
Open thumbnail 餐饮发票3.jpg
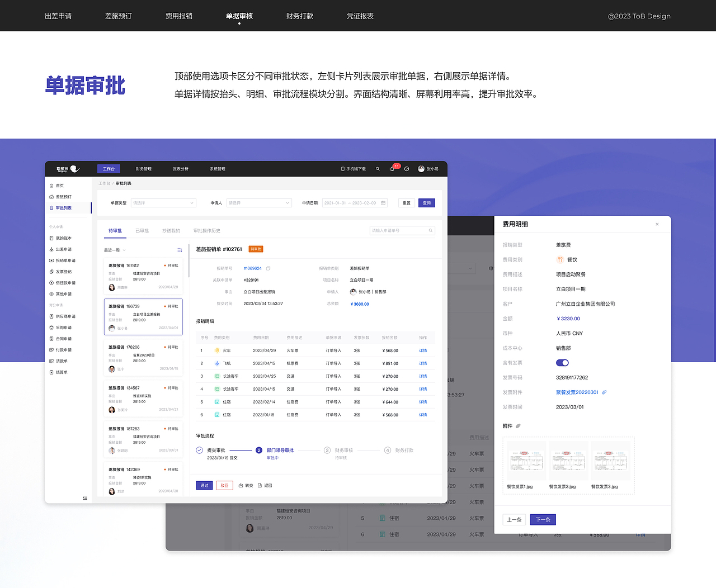(x=611, y=461)
